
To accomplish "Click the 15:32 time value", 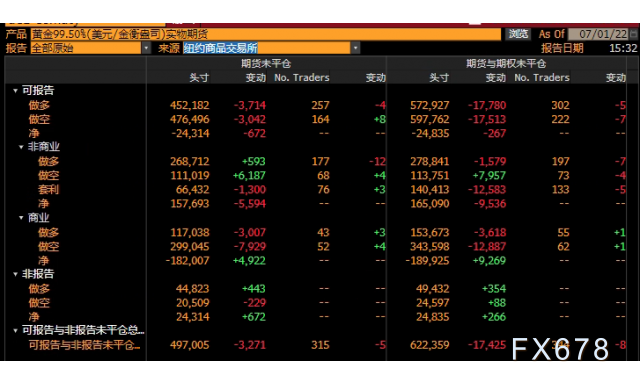I will 623,48.
